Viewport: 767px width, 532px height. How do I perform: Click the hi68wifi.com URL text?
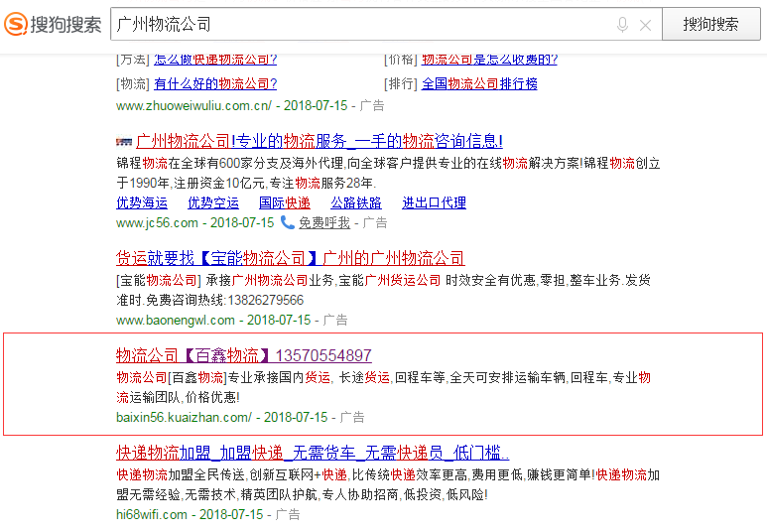tap(152, 514)
